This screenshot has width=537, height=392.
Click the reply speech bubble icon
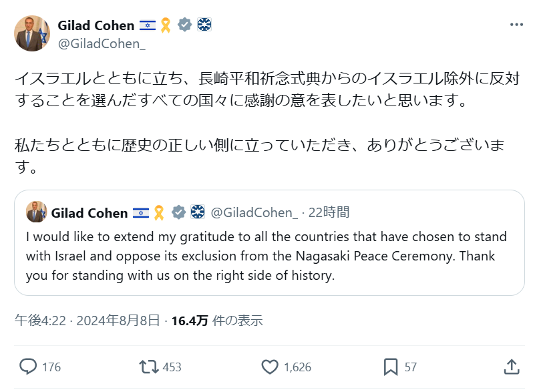(28, 367)
